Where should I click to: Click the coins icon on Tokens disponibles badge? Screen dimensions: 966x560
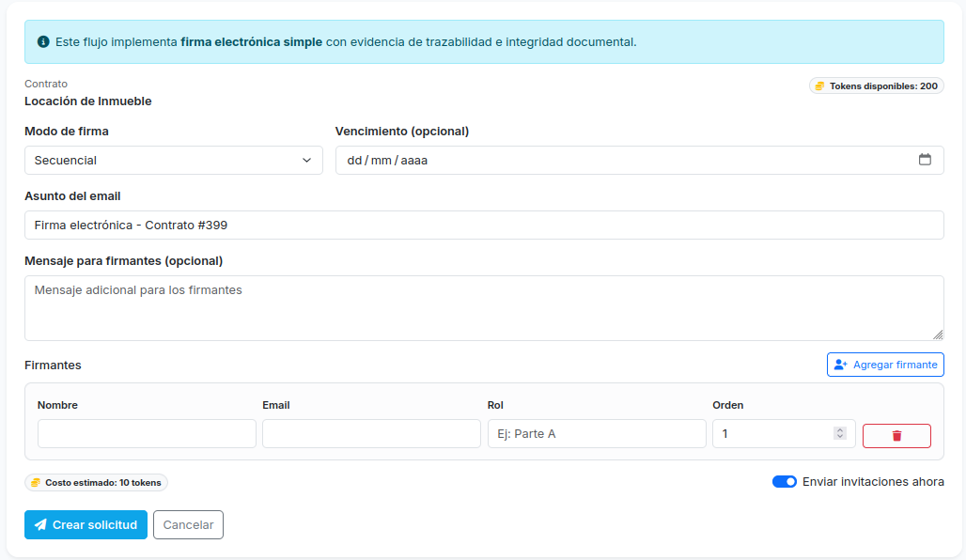(x=819, y=86)
